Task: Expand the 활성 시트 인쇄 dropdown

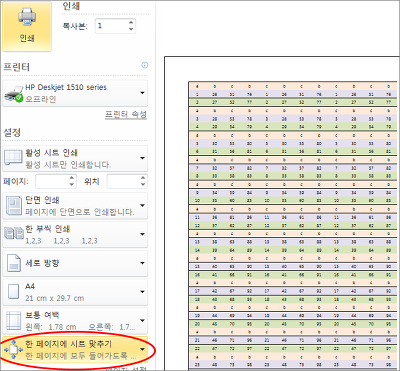Action: point(75,158)
